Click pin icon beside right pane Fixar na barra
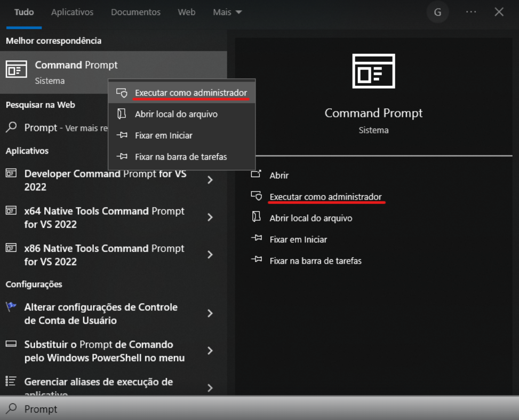The image size is (519, 420). (257, 259)
